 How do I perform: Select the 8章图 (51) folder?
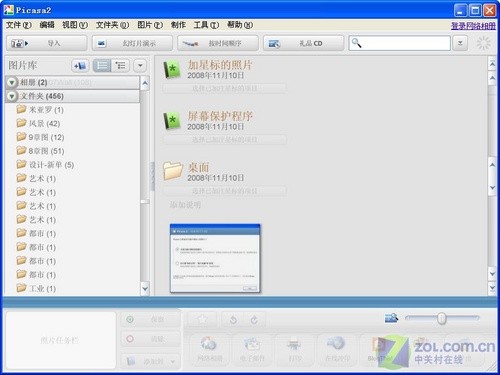click(40, 151)
